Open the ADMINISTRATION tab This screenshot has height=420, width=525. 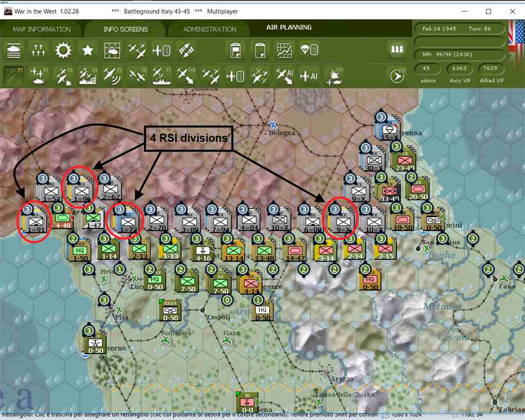[210, 30]
